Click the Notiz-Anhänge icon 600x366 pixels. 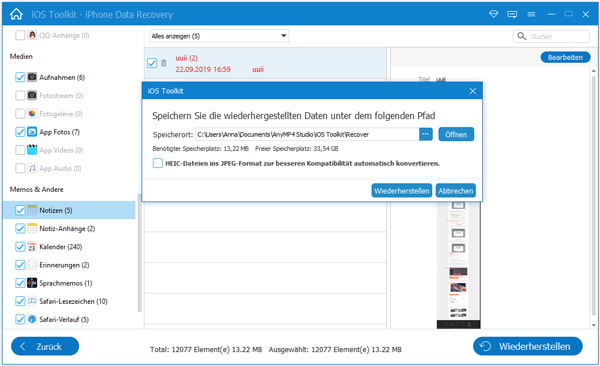32,228
